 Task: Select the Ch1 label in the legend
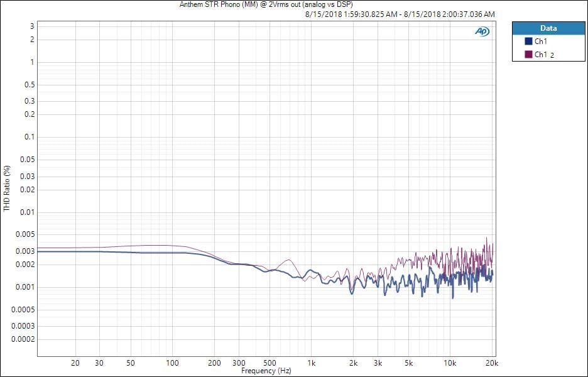click(x=541, y=41)
